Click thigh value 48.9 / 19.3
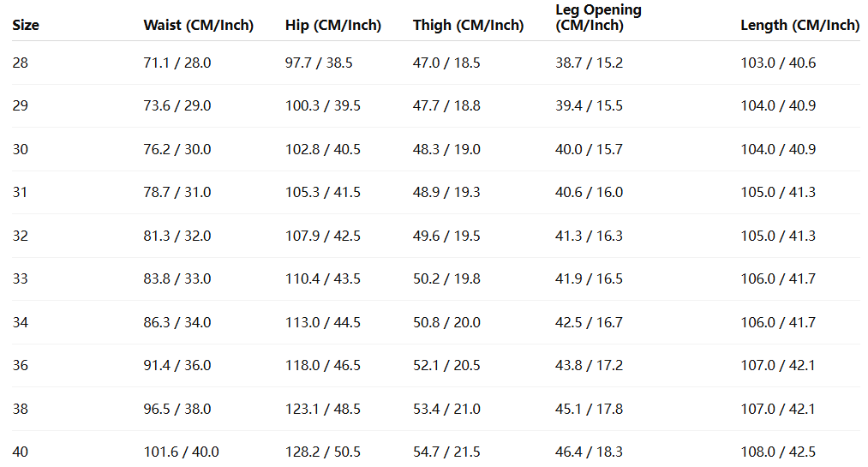Screen dimensions: 868x467 [446, 193]
